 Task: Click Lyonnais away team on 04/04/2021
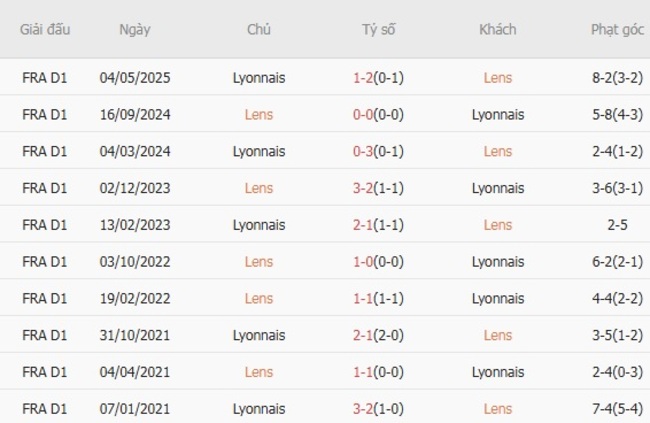497,372
